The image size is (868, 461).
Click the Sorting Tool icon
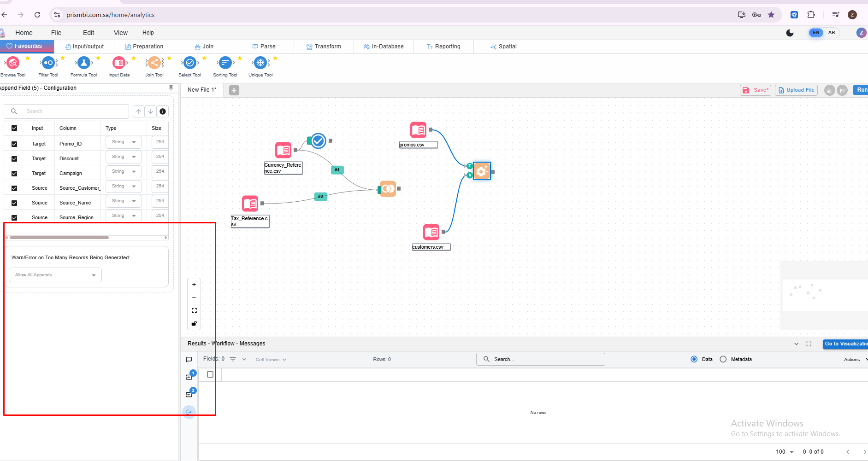click(225, 63)
